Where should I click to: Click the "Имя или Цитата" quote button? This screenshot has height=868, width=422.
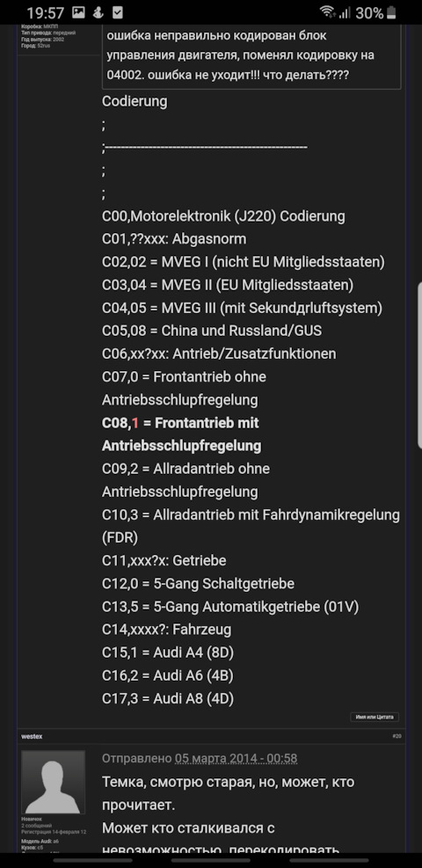(375, 717)
